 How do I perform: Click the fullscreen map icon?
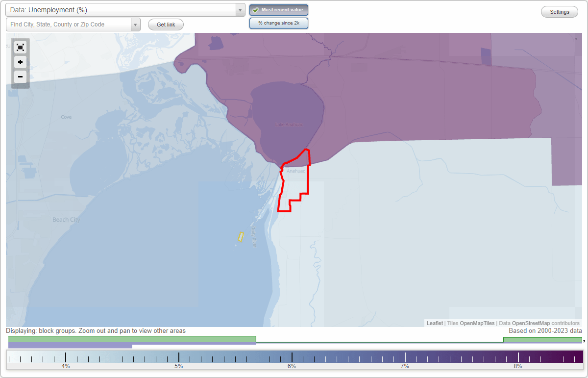20,47
